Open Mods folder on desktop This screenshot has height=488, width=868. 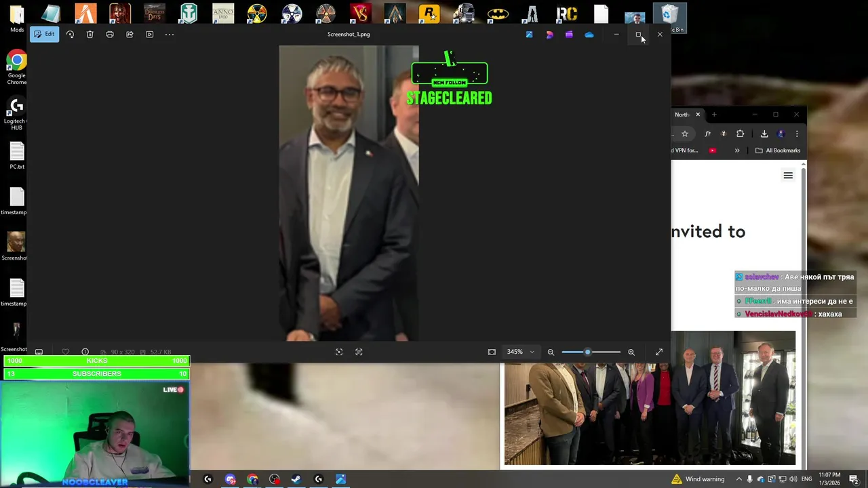(17, 18)
